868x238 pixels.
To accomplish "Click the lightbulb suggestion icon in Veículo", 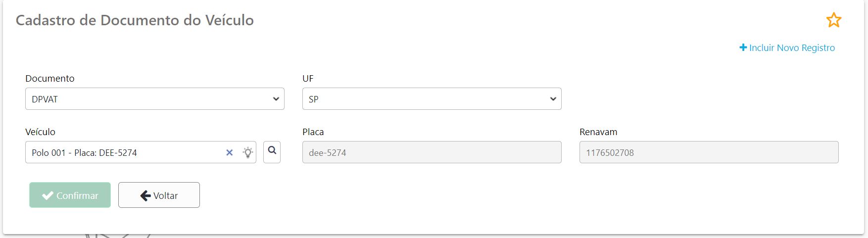I will click(x=248, y=152).
